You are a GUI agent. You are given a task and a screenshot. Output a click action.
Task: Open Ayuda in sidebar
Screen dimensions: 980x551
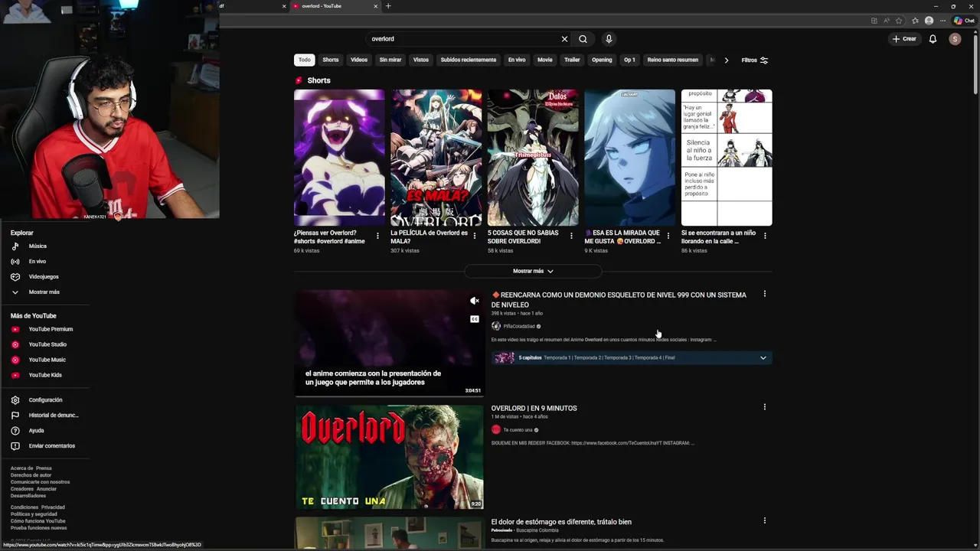36,430
